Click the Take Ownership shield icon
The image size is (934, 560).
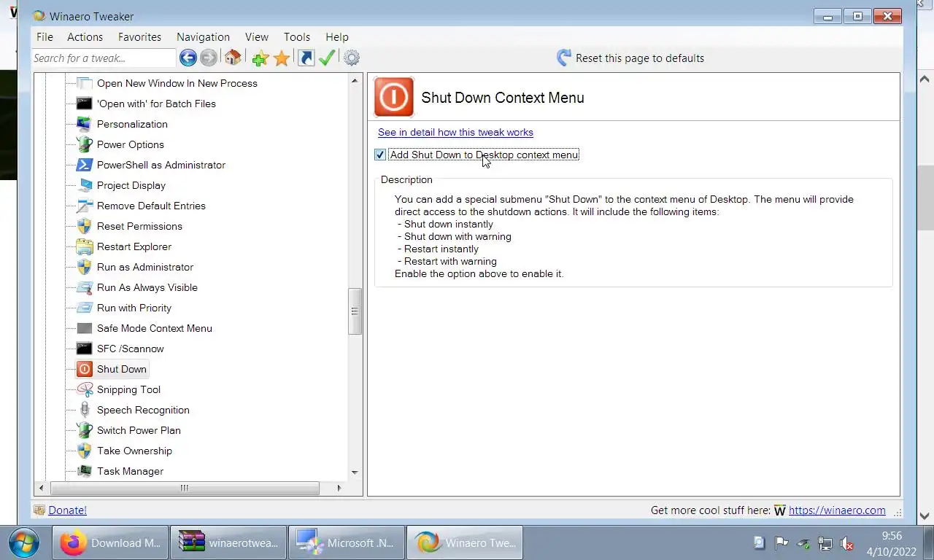point(85,451)
